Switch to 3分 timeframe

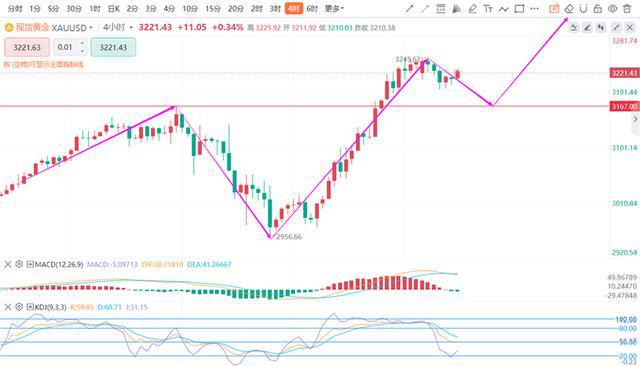pyautogui.click(x=151, y=9)
